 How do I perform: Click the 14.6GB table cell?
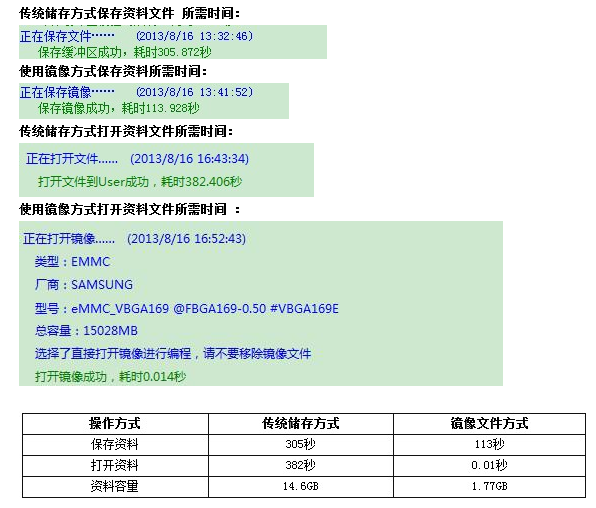coord(301,486)
